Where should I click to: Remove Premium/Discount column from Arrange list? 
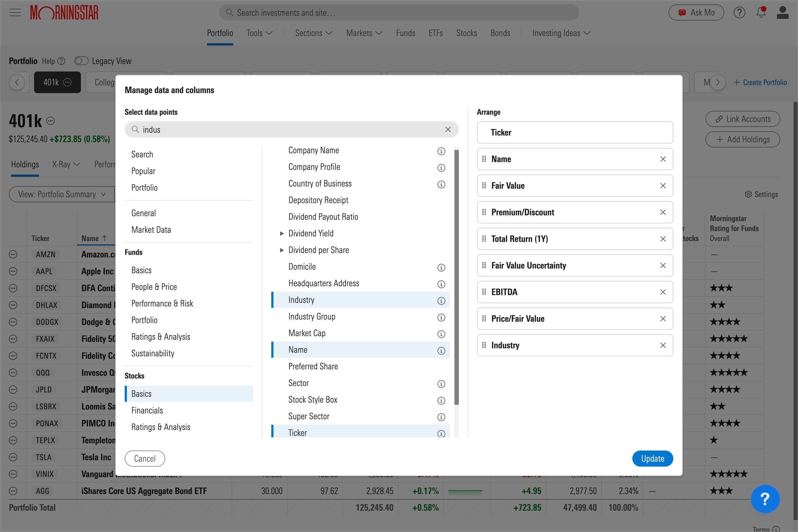click(663, 213)
